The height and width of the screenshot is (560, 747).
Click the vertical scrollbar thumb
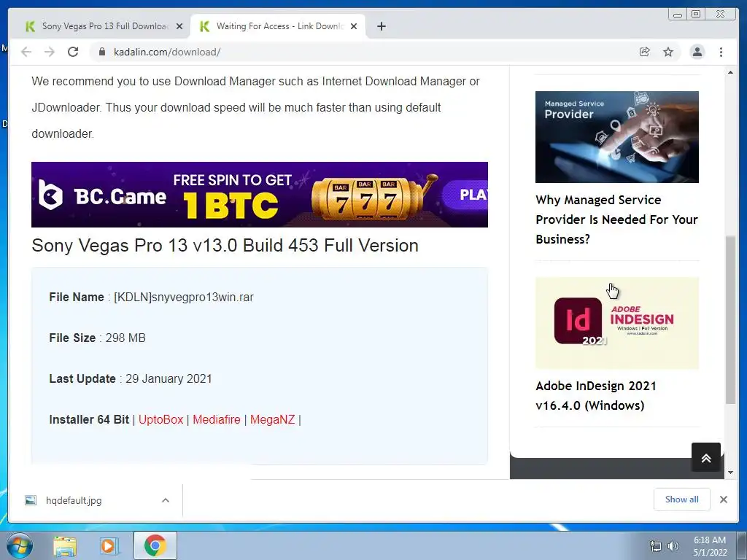pyautogui.click(x=730, y=320)
